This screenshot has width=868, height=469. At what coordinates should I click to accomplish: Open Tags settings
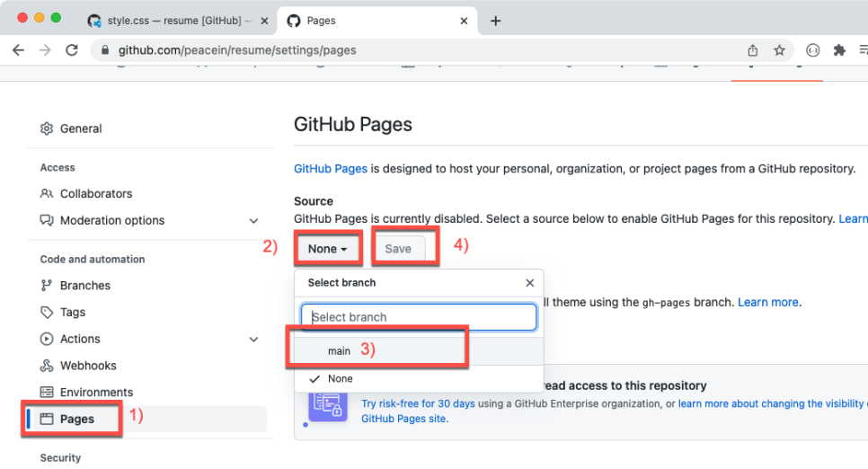tap(73, 313)
